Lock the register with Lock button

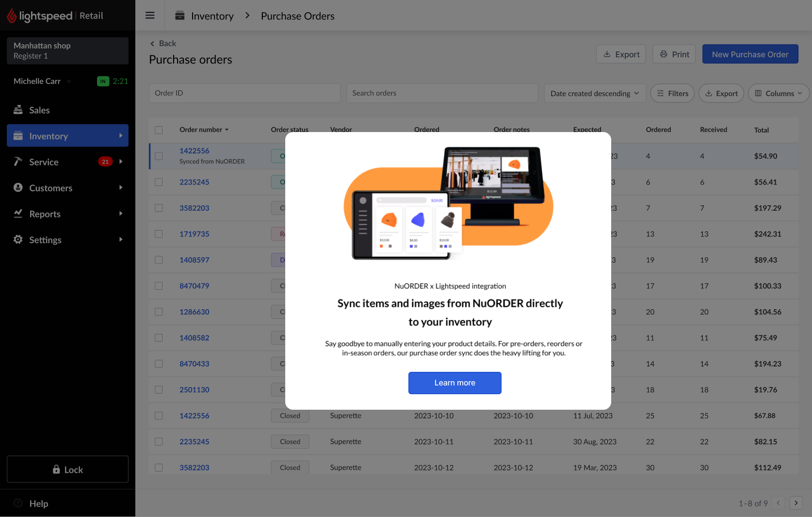click(x=67, y=469)
